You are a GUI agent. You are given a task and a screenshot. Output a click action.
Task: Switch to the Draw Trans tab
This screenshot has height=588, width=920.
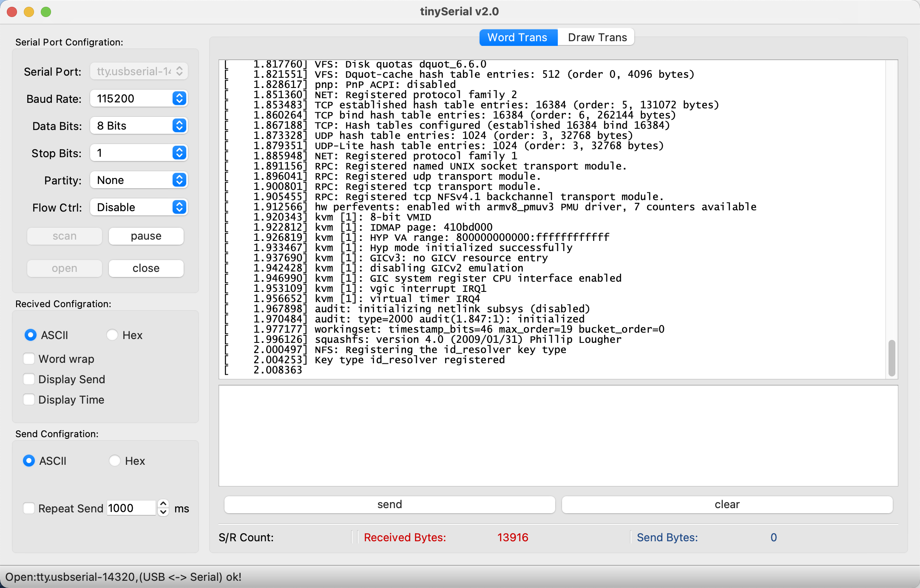[x=597, y=37]
